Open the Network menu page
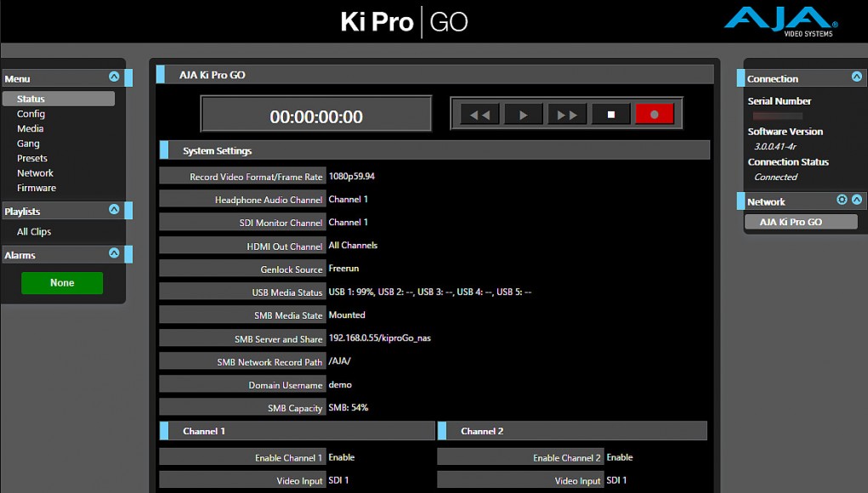 36,173
